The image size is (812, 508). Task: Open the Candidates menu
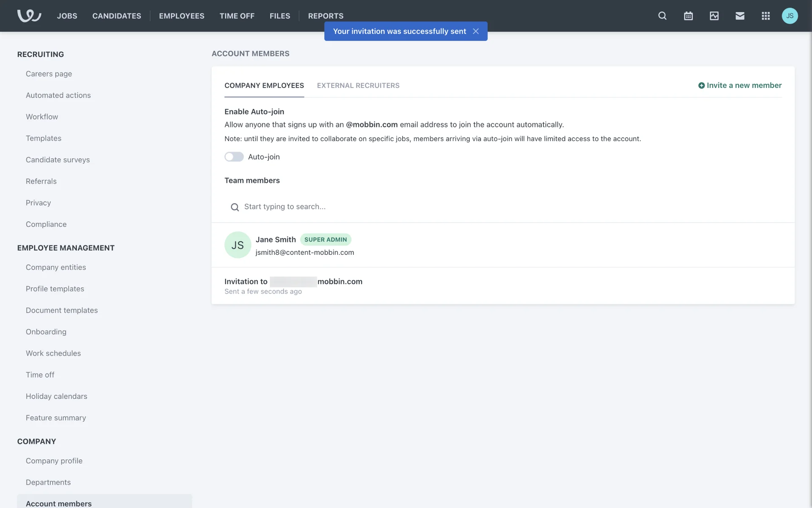point(117,16)
